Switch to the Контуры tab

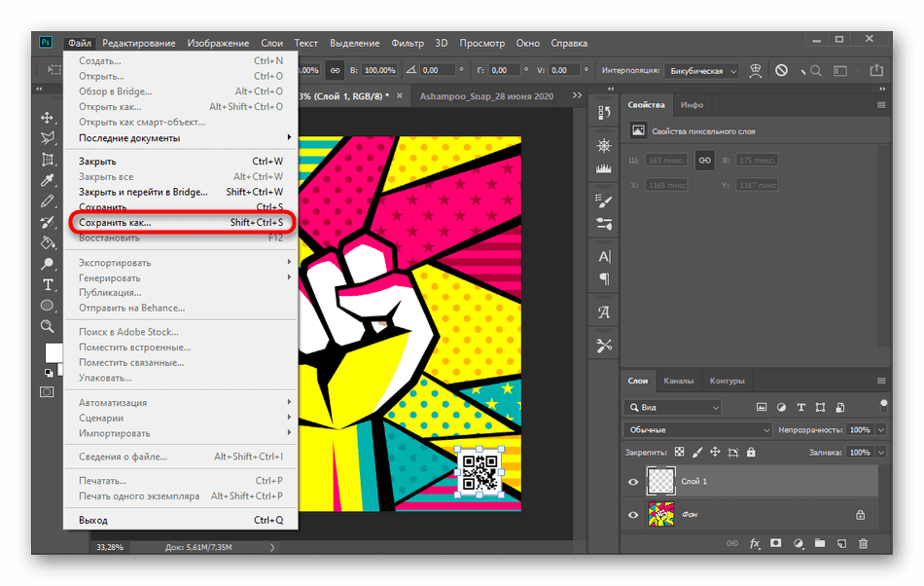tap(727, 381)
